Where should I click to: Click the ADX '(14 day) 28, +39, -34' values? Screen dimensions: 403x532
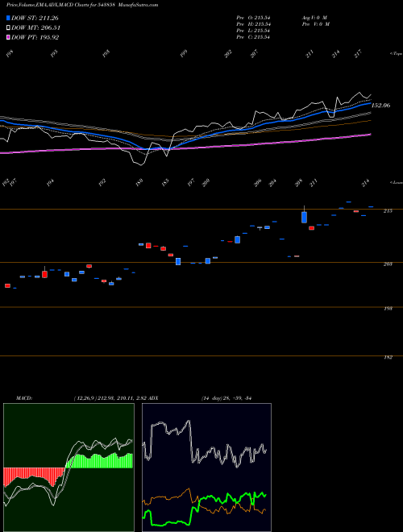tap(226, 398)
